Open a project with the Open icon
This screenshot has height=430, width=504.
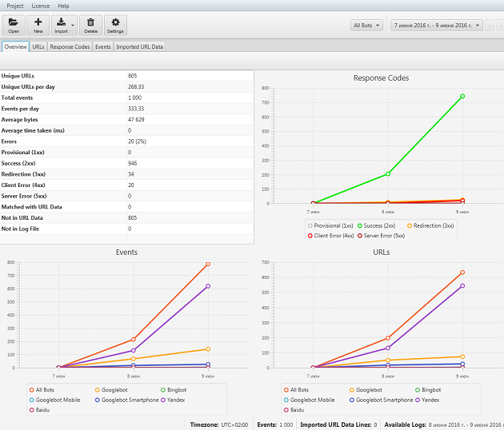click(14, 25)
